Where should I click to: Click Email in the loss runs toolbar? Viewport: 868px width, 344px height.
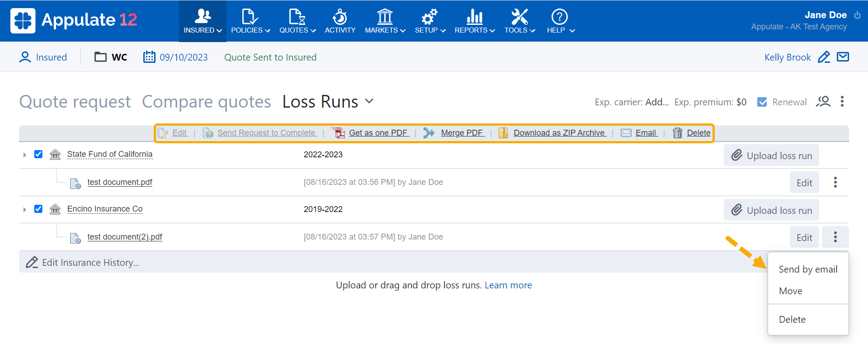(x=646, y=133)
